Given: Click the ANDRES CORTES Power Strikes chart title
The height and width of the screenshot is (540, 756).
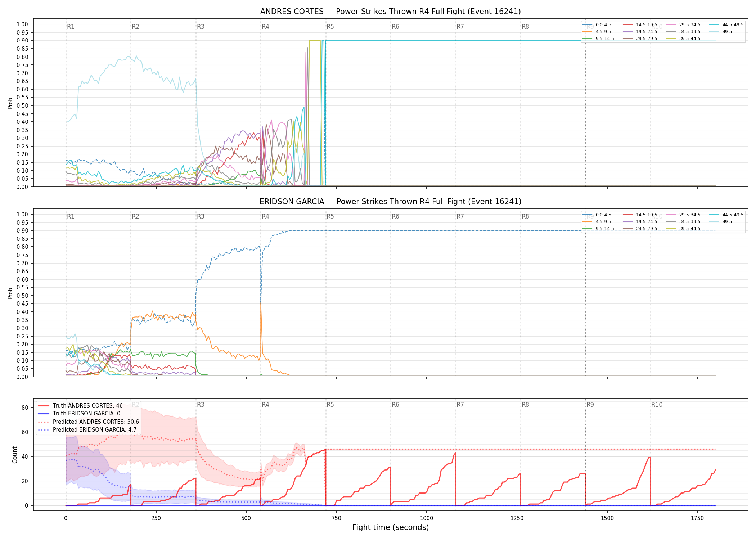Looking at the screenshot, I should [x=391, y=12].
